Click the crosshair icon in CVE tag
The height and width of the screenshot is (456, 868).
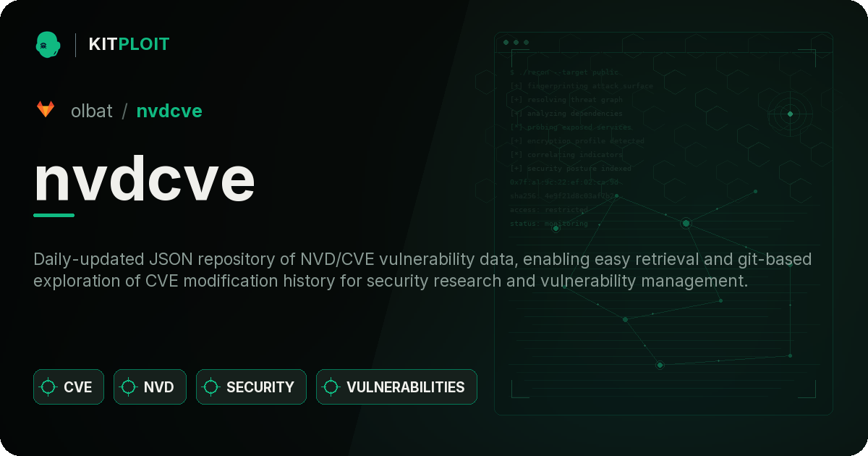pyautogui.click(x=48, y=387)
